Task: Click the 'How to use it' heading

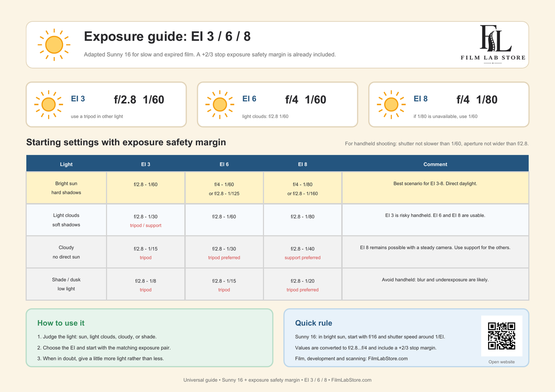Action: pos(61,323)
